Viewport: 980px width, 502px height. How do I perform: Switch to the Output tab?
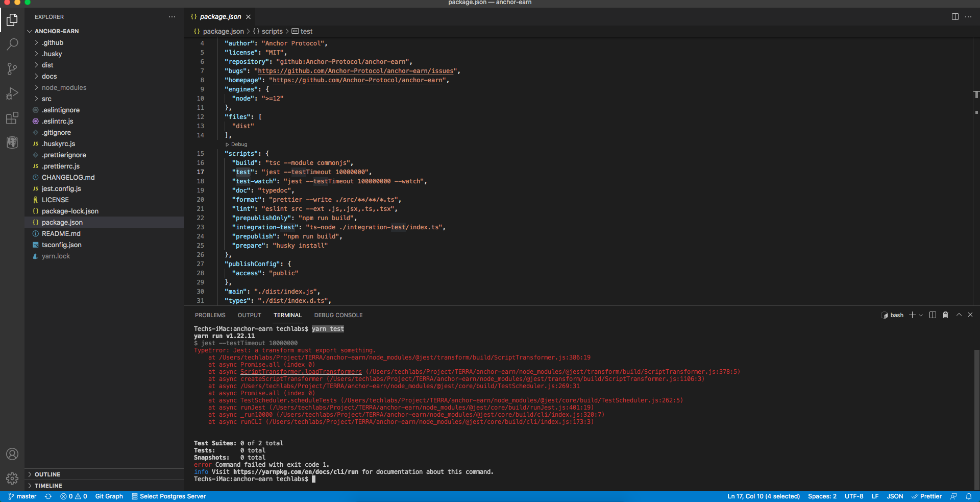pos(249,315)
